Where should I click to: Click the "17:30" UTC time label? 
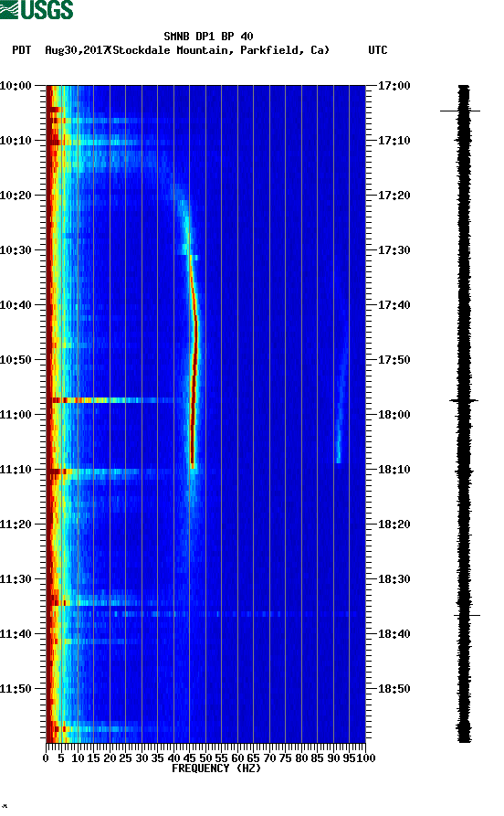coord(394,249)
